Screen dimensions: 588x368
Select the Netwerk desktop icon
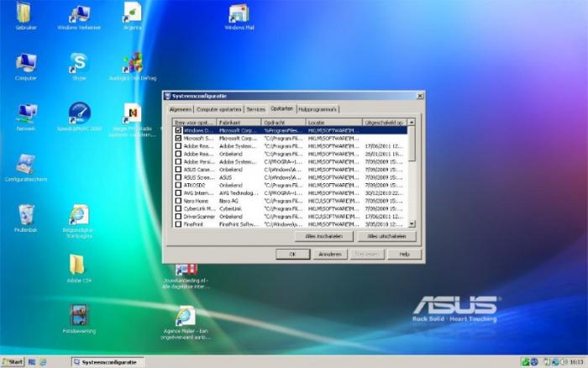[x=25, y=113]
